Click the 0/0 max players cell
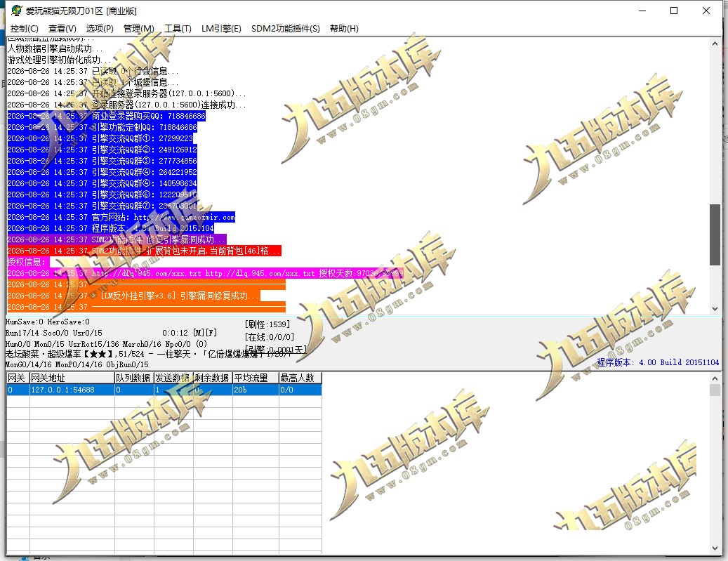This screenshot has width=728, height=561. pos(300,390)
